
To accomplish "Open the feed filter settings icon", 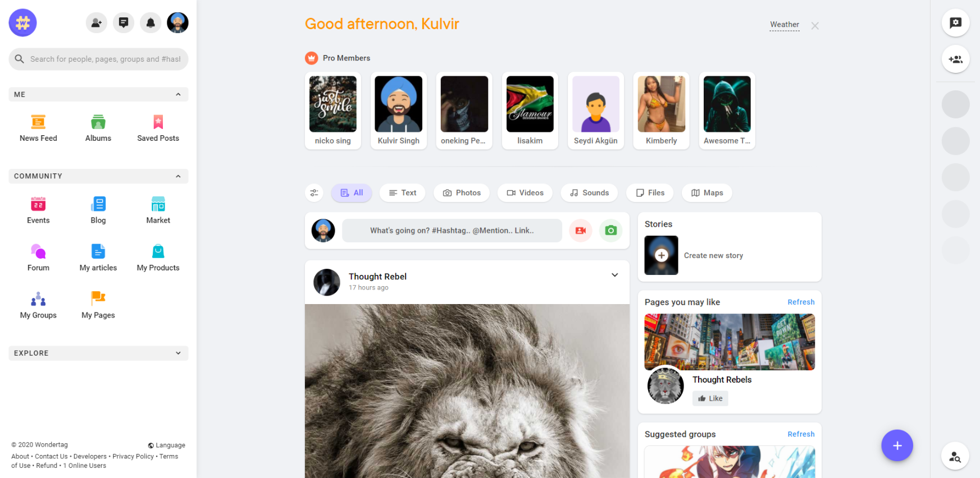I will (314, 193).
